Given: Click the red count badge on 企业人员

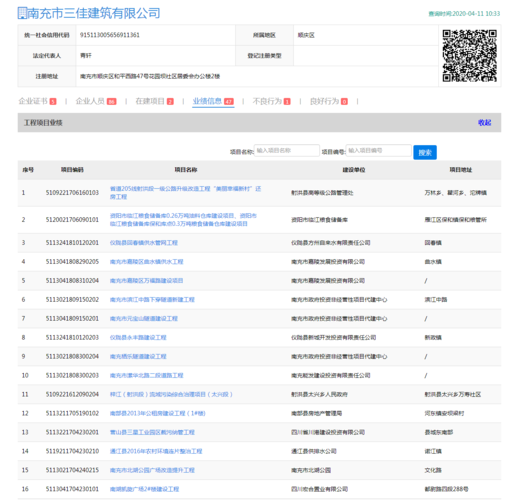Looking at the screenshot, I should [x=111, y=102].
